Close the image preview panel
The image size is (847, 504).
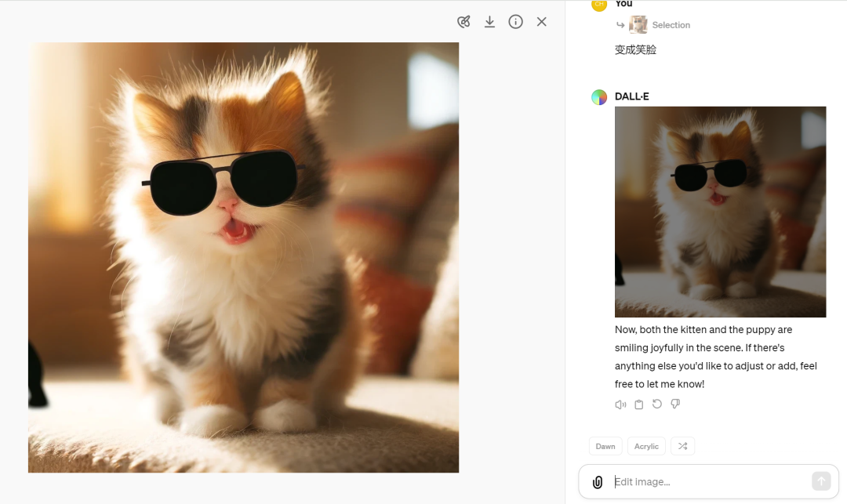pos(541,22)
